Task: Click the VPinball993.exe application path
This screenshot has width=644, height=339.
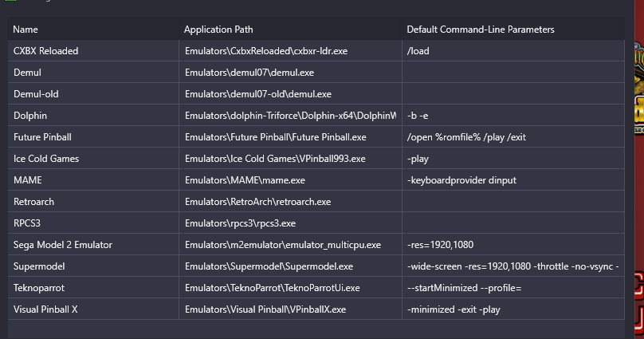Action: (275, 159)
